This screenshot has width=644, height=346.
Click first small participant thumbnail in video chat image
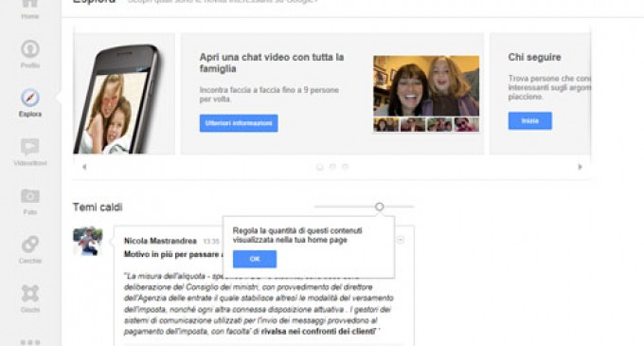[x=386, y=124]
